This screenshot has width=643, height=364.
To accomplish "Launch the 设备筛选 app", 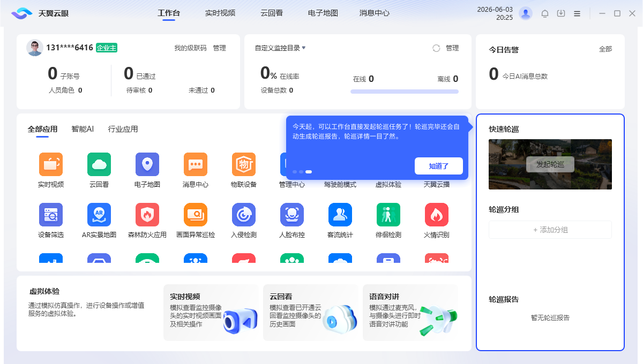I will pyautogui.click(x=51, y=215).
